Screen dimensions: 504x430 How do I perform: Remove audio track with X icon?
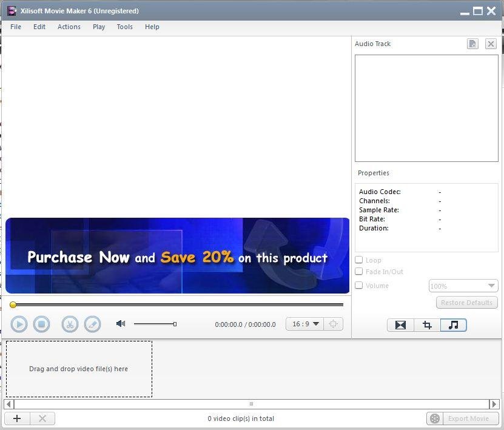(x=491, y=44)
